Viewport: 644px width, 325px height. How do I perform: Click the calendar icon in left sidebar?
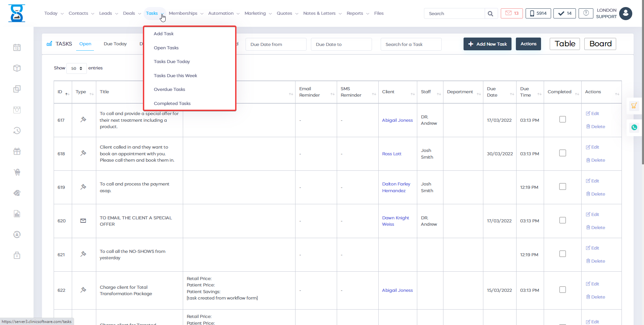tap(17, 48)
